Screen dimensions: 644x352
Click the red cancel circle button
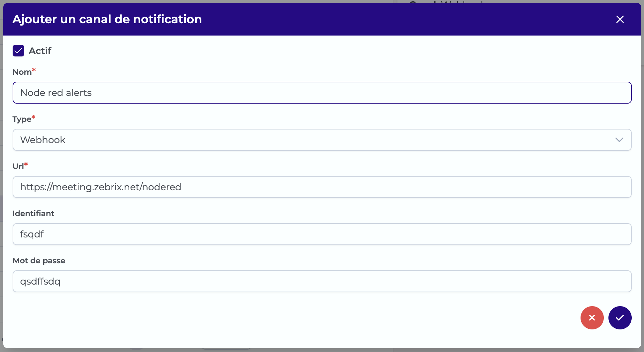(592, 318)
